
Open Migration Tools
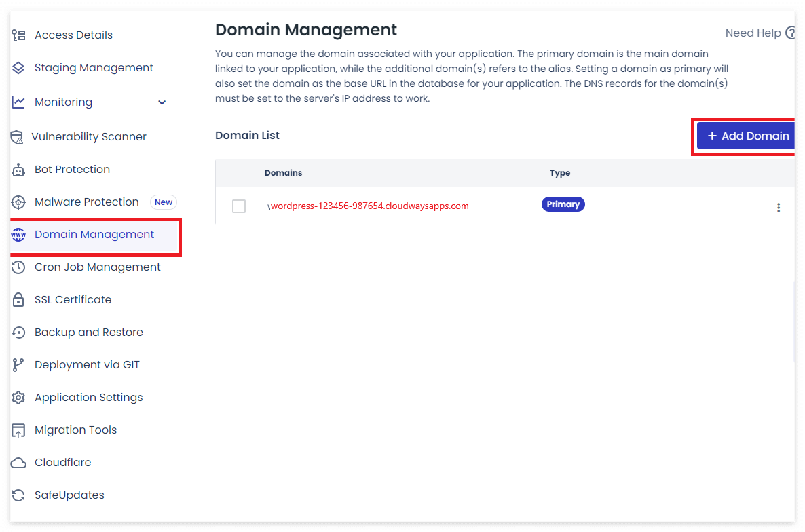click(x=76, y=430)
